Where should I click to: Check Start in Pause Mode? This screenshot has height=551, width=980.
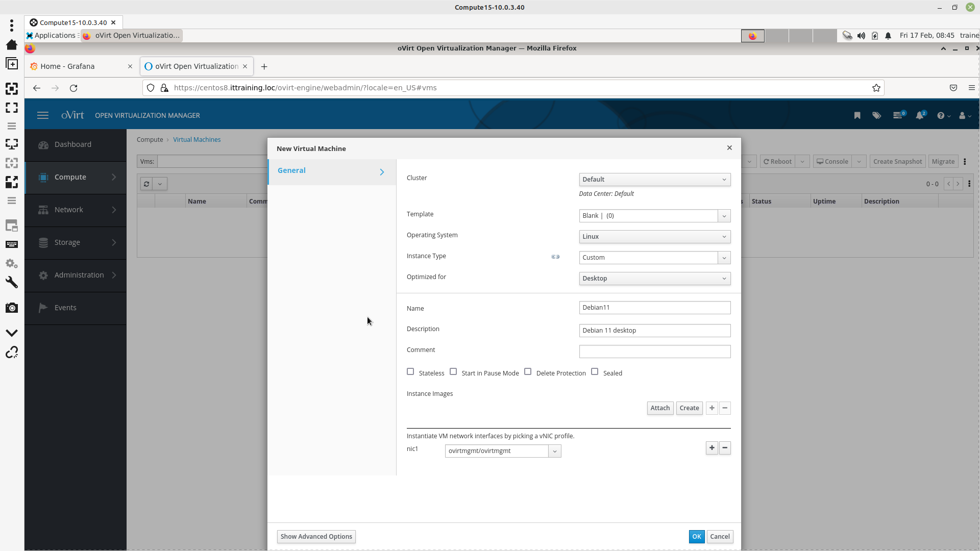pos(453,372)
